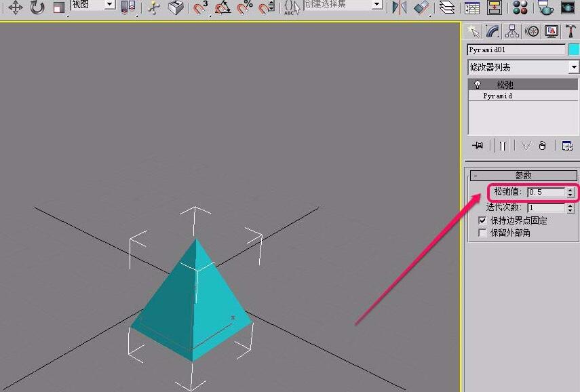Switch to the Display panel tab

point(552,31)
